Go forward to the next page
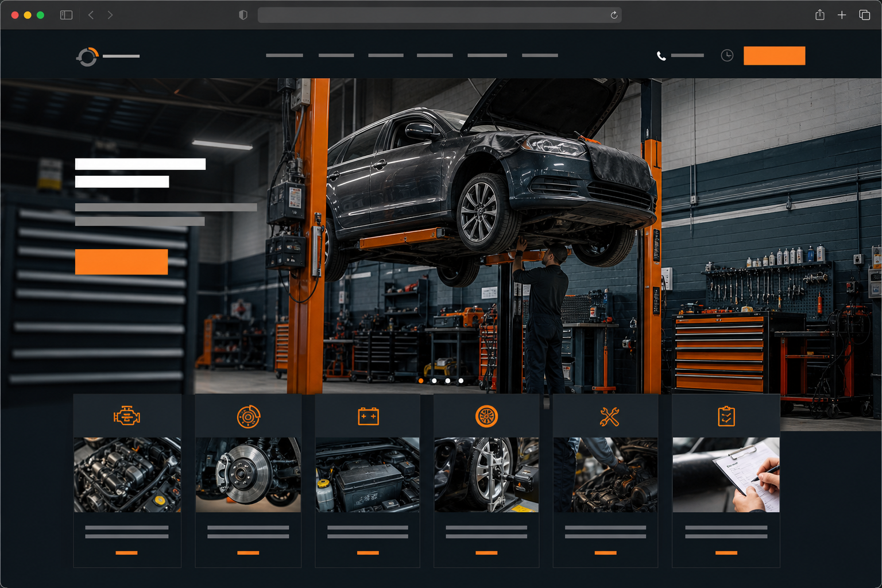The height and width of the screenshot is (588, 882). 110,15
